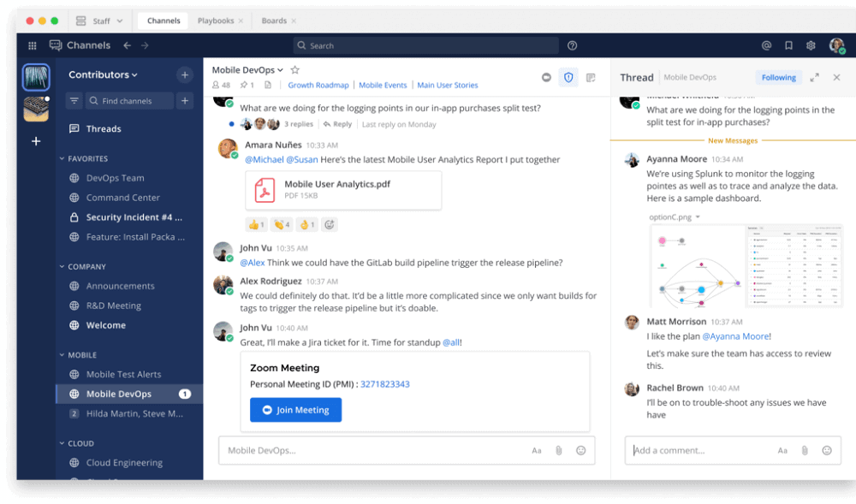
Task: Open the product switcher grid icon
Action: pos(33,46)
